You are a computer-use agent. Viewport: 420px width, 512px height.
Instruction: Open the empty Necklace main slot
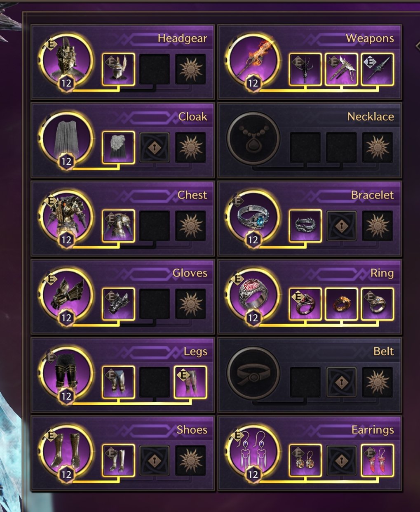[x=253, y=138]
